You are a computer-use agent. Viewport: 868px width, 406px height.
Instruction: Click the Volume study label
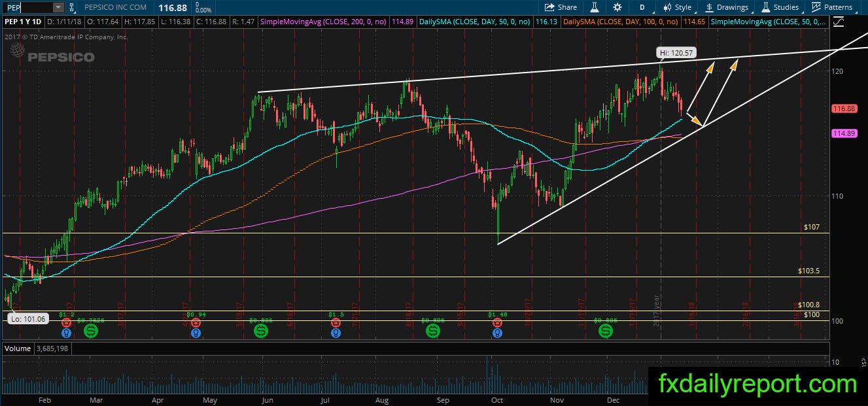click(x=18, y=348)
